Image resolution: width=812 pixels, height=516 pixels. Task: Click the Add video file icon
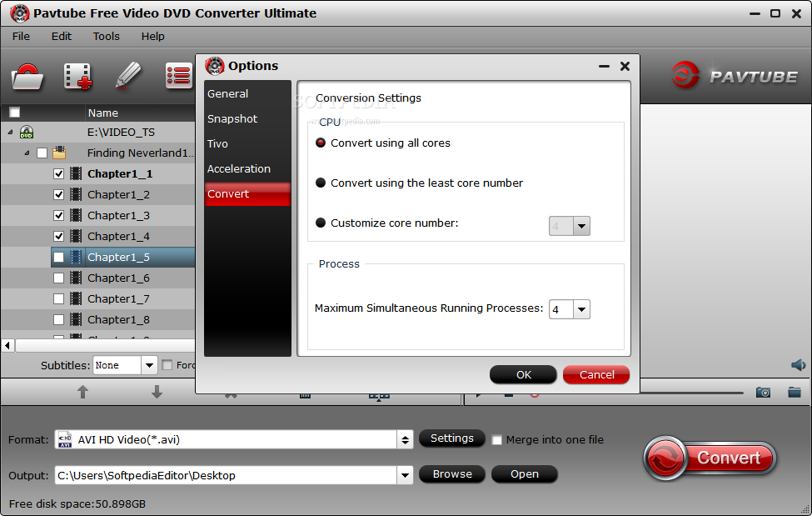click(x=77, y=76)
